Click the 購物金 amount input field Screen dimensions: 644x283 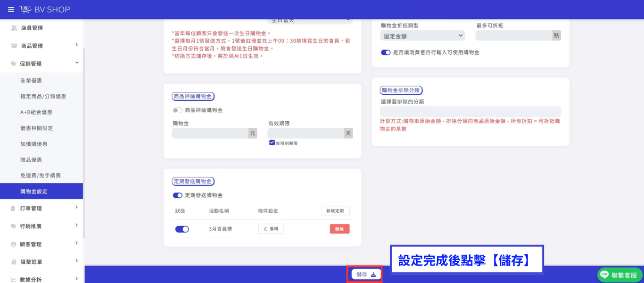pyautogui.click(x=210, y=133)
